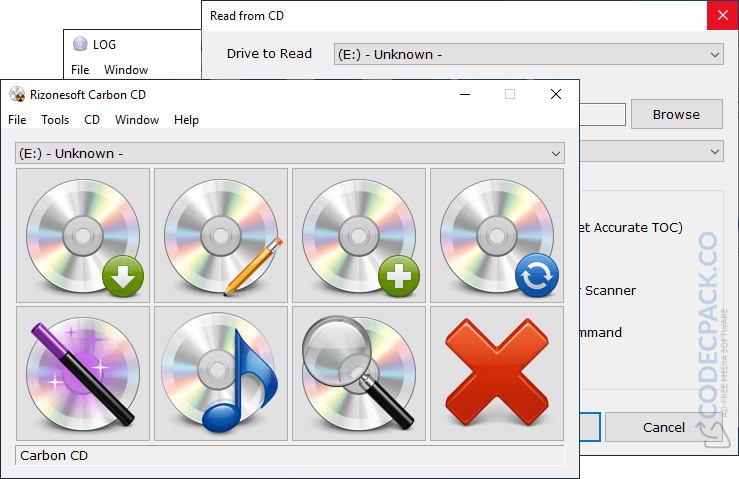Open the Tools menu
Screen dimensions: 739x479
coord(55,120)
